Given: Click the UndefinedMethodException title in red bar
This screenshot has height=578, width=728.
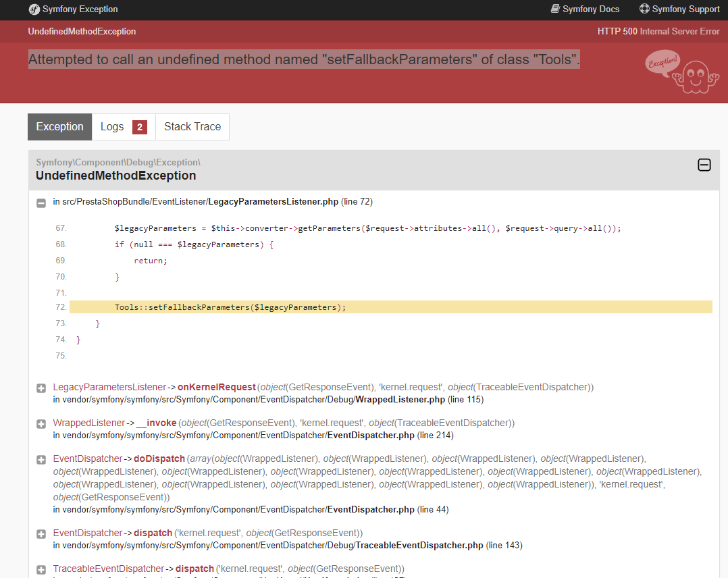Looking at the screenshot, I should (x=82, y=31).
